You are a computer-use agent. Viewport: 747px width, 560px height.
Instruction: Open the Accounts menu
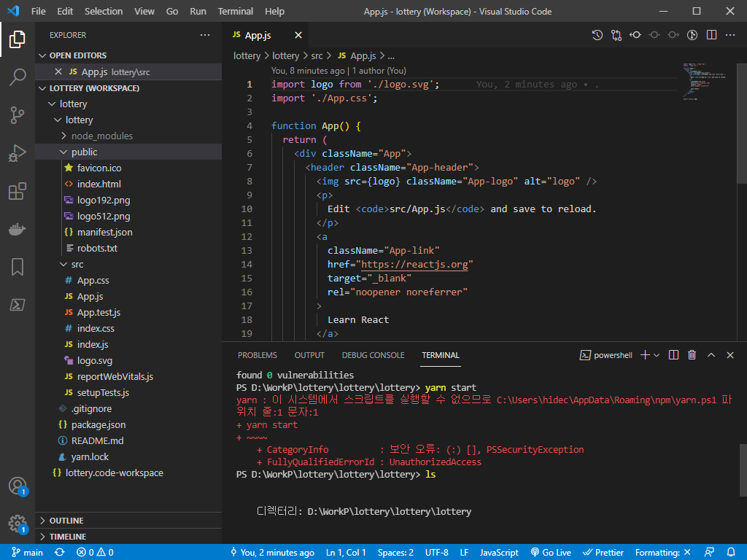pyautogui.click(x=18, y=486)
